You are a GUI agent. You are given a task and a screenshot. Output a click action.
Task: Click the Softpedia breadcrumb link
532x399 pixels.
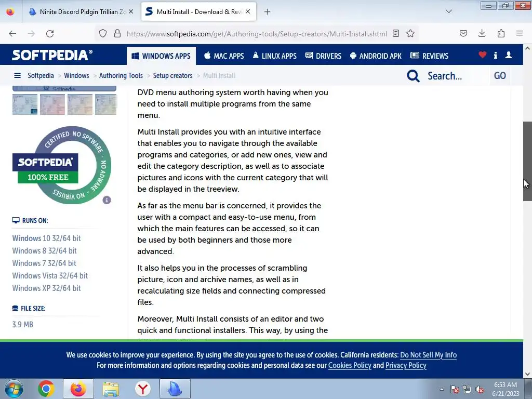point(41,75)
